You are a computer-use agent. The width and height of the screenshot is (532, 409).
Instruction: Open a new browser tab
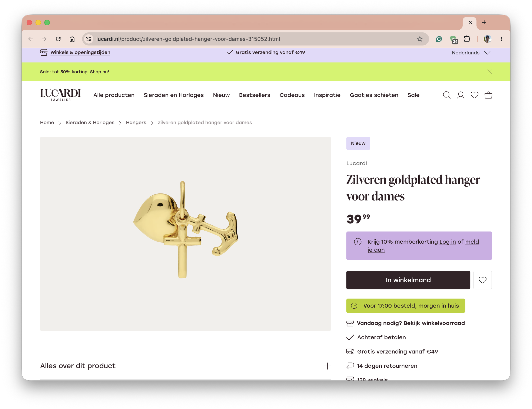(484, 22)
